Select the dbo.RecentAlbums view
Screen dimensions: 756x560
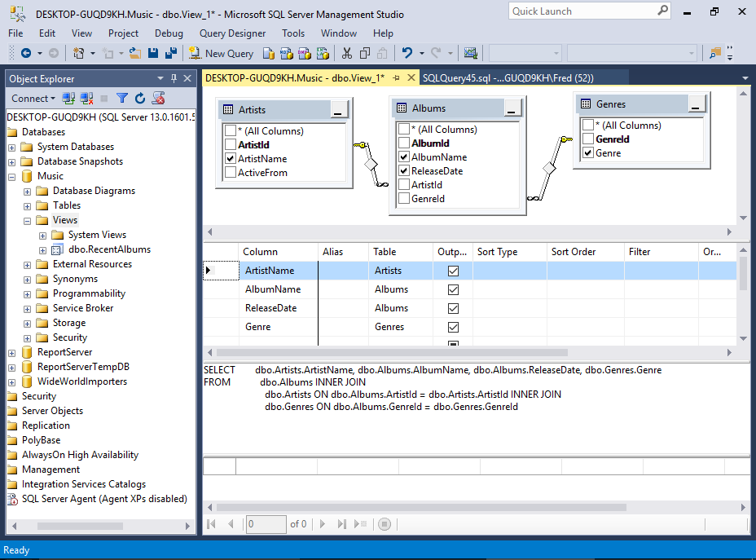(x=109, y=249)
